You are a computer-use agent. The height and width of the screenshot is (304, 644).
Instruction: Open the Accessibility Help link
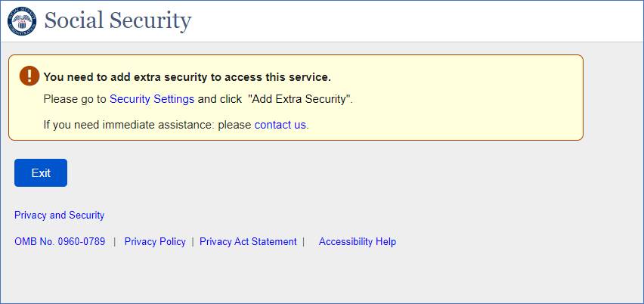click(358, 242)
